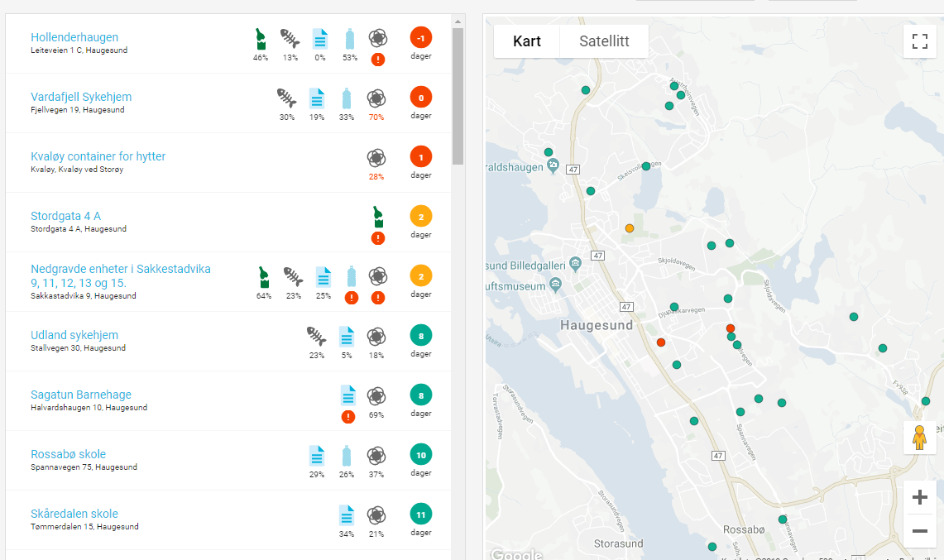Click red -1 dager badge for Hollenderhaugen
This screenshot has width=944, height=560.
[421, 38]
